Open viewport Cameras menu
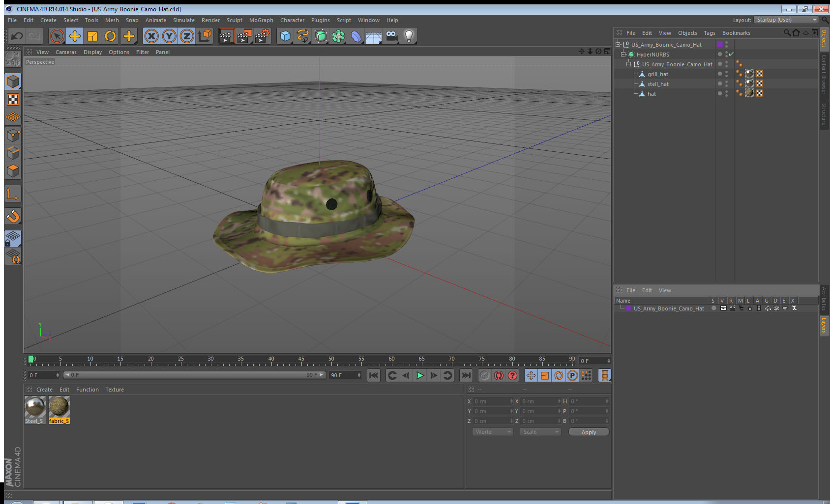 (66, 52)
